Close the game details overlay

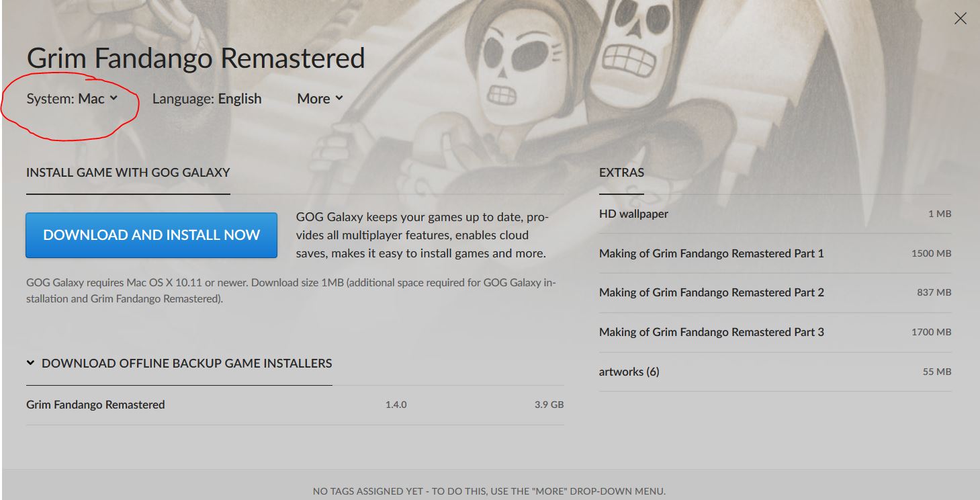(961, 19)
